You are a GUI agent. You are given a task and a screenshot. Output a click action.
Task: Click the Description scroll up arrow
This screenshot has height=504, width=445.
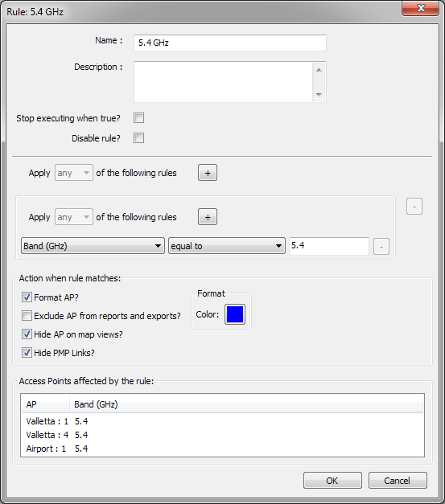point(319,70)
